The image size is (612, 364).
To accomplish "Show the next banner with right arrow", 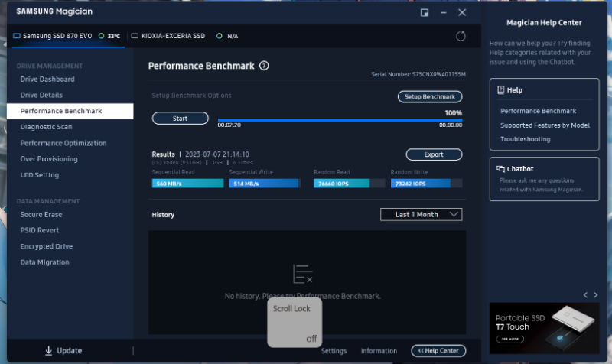I will [x=596, y=294].
